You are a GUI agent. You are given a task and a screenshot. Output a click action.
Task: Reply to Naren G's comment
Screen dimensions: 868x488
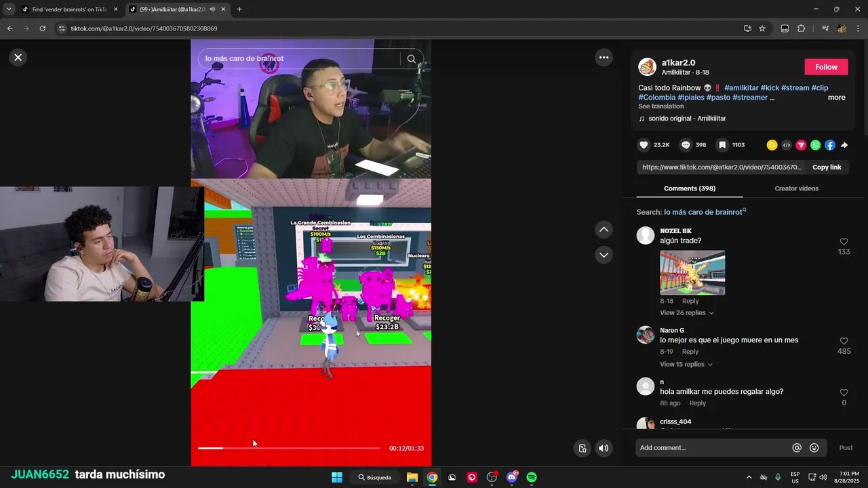[690, 352]
